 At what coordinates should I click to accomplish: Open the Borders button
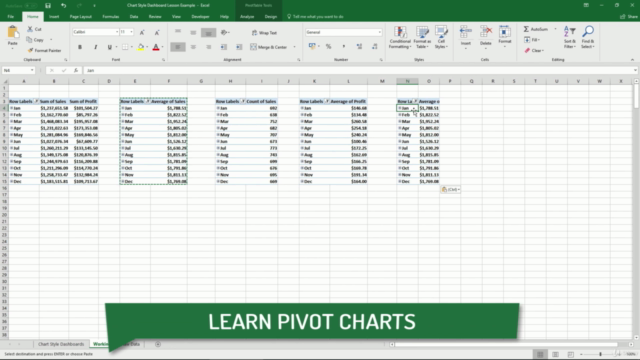[x=125, y=47]
